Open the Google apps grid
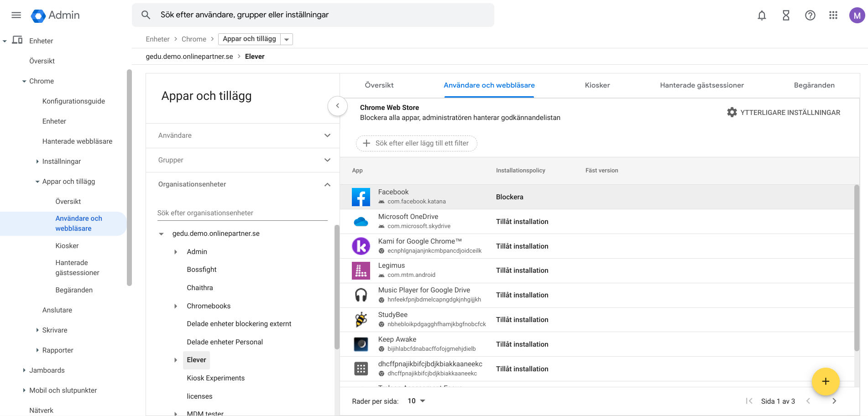868x416 pixels. pos(833,15)
